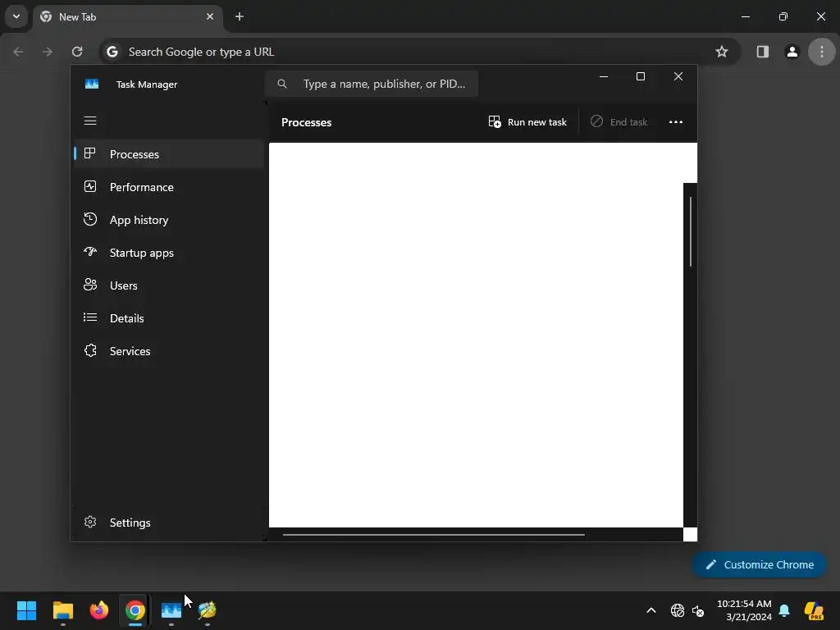Switch to the Users page
This screenshot has height=630, width=840.
click(169, 285)
